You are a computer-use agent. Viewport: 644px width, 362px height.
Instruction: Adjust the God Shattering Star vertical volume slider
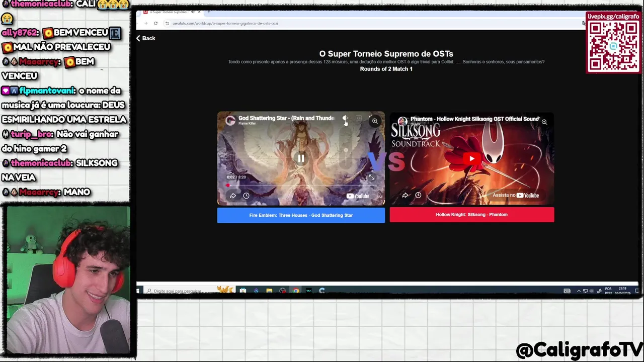(x=346, y=148)
